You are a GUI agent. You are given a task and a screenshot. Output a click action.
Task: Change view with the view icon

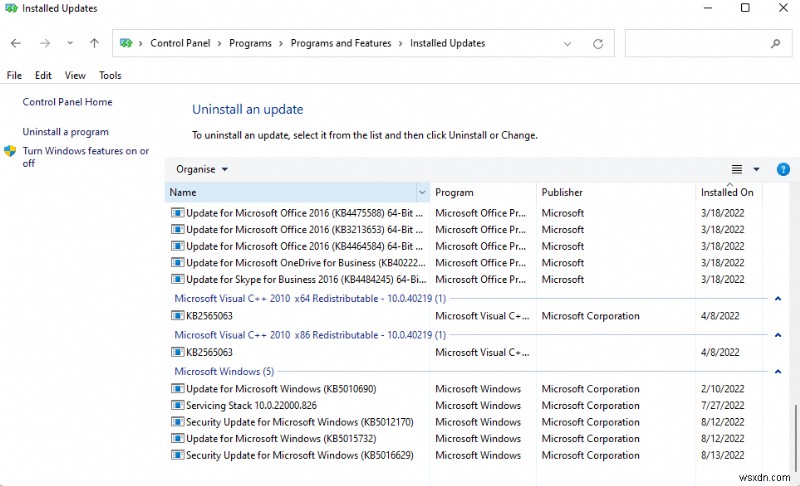point(737,169)
